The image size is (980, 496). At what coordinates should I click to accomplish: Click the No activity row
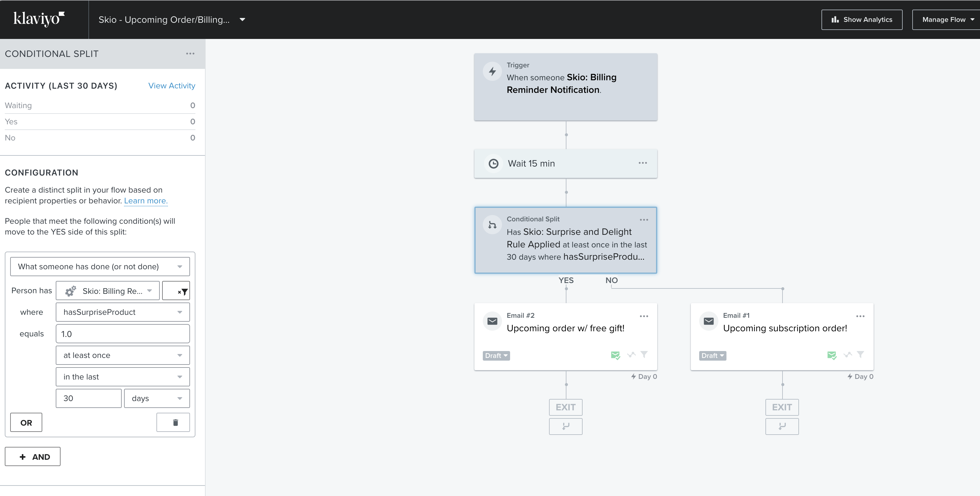pyautogui.click(x=100, y=137)
